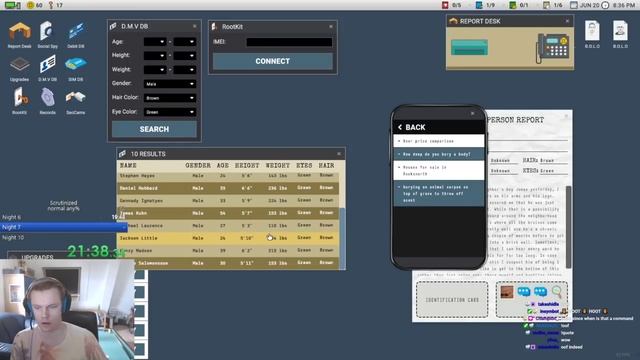Screen dimensions: 640x360
Task: Launch the RootKit desktop icon
Action: [20, 101]
